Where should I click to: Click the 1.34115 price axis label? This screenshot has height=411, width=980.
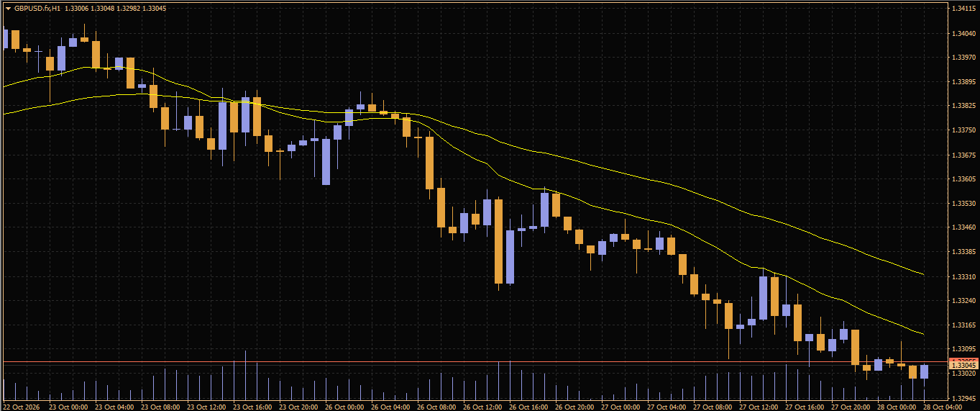[963, 9]
